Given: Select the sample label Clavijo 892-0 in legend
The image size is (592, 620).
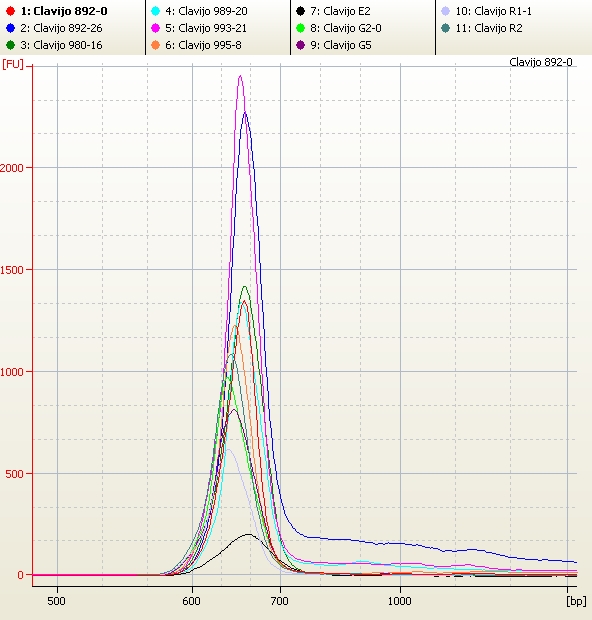Looking at the screenshot, I should pos(64,11).
